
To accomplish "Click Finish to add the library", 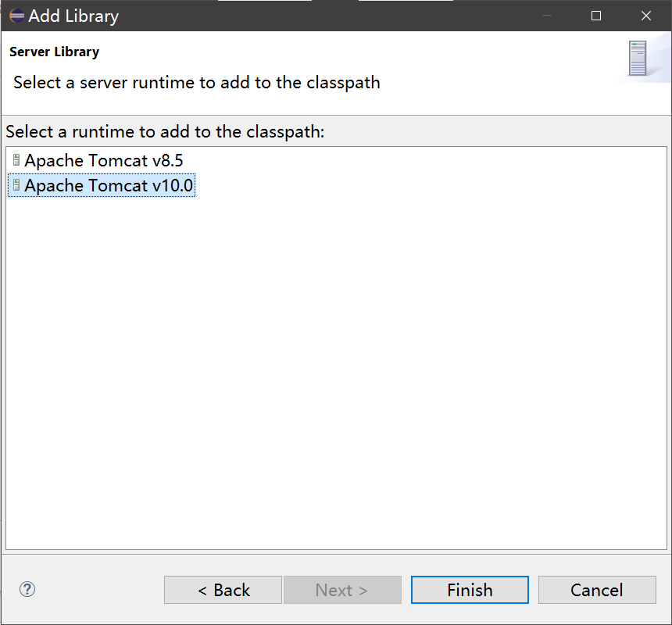I will point(470,590).
